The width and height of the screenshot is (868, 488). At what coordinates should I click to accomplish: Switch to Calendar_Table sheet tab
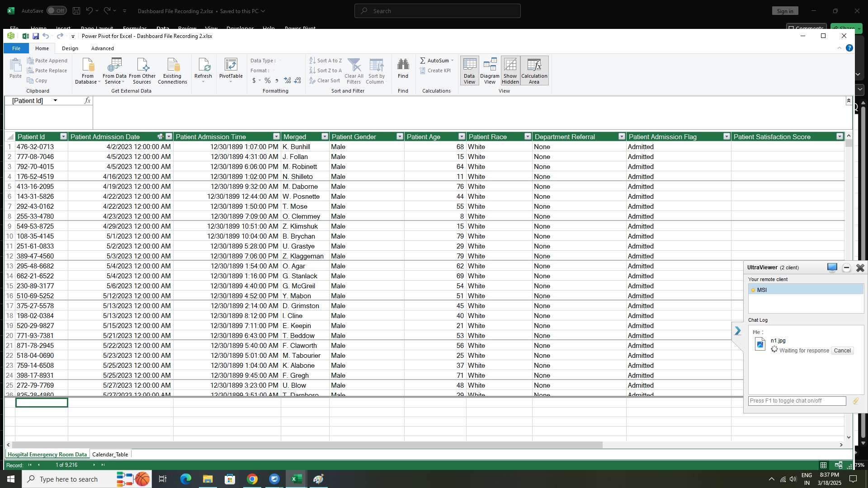[110, 455]
